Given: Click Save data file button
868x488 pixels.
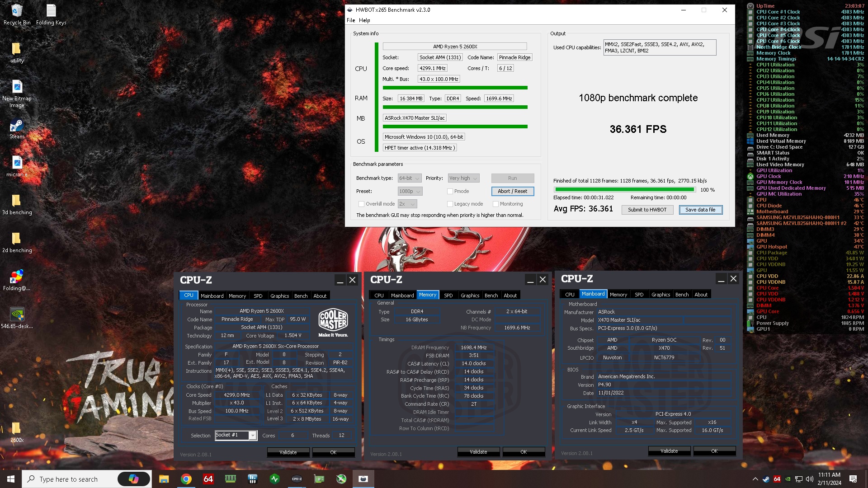Looking at the screenshot, I should pyautogui.click(x=700, y=210).
